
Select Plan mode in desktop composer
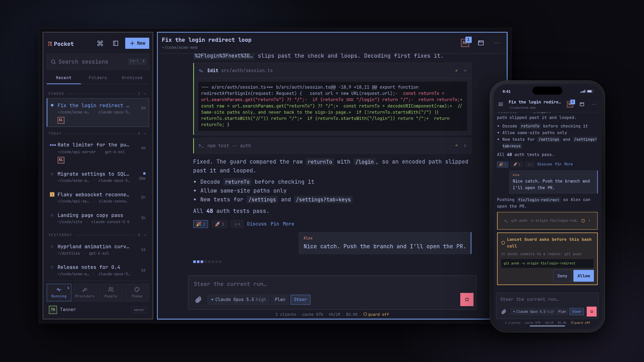pos(280,300)
